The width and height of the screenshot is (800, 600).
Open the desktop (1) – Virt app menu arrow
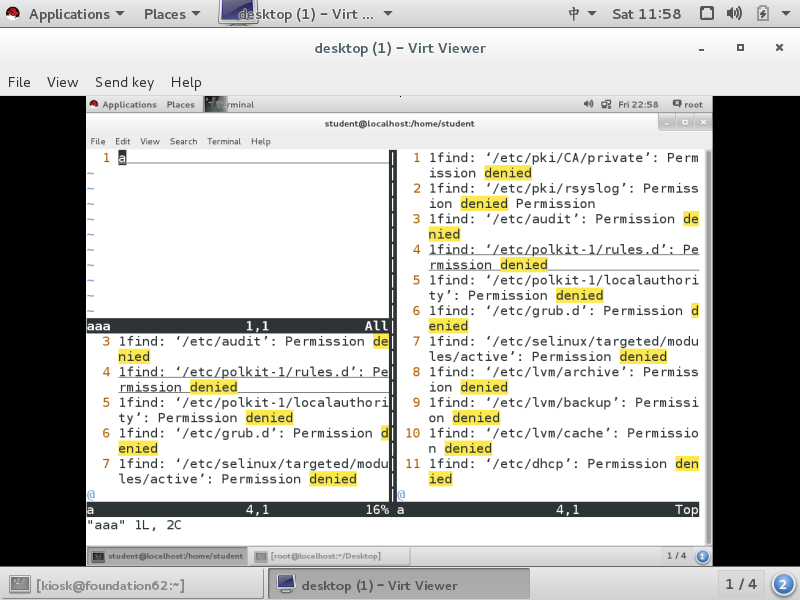coord(388,14)
